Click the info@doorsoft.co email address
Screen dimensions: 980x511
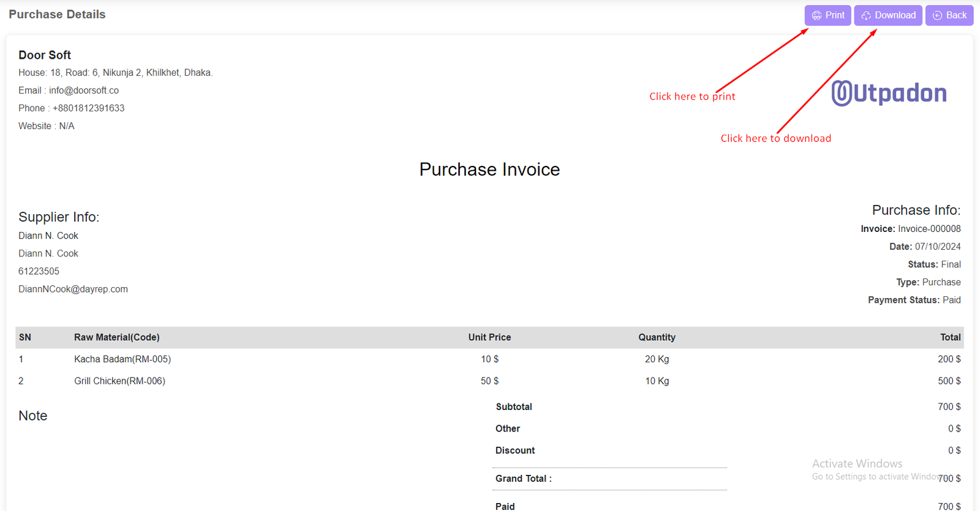click(84, 91)
